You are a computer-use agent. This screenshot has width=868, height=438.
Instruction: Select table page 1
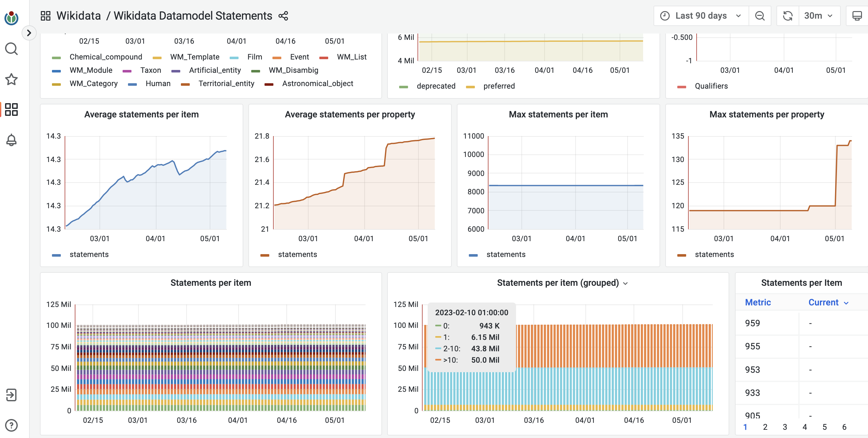tap(745, 427)
